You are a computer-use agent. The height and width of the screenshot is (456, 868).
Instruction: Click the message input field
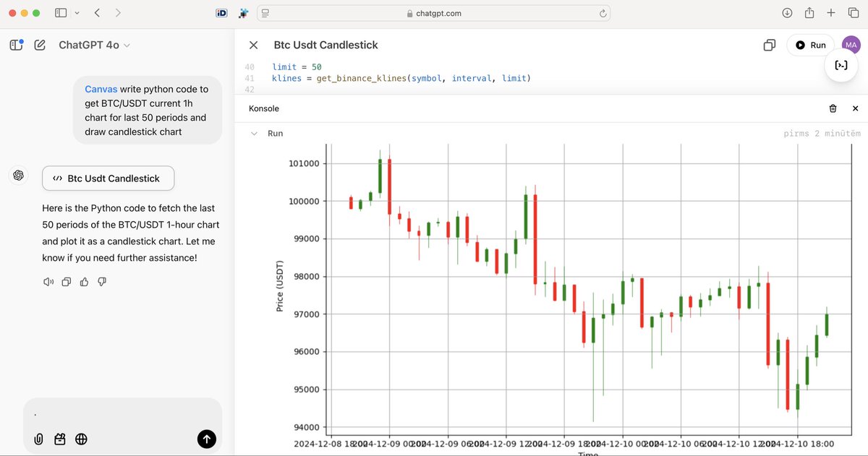[x=122, y=414]
